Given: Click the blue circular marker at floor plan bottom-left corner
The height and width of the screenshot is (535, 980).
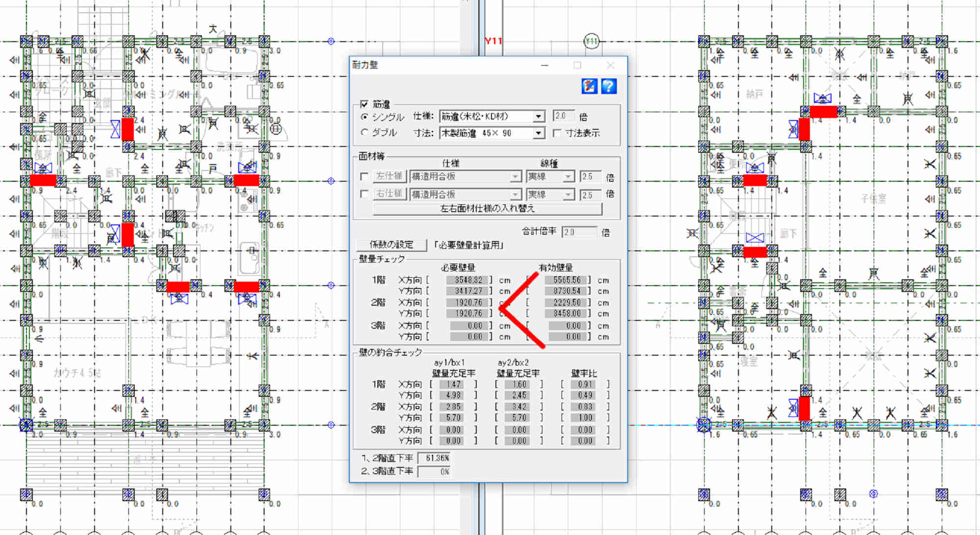Looking at the screenshot, I should pos(26,425).
